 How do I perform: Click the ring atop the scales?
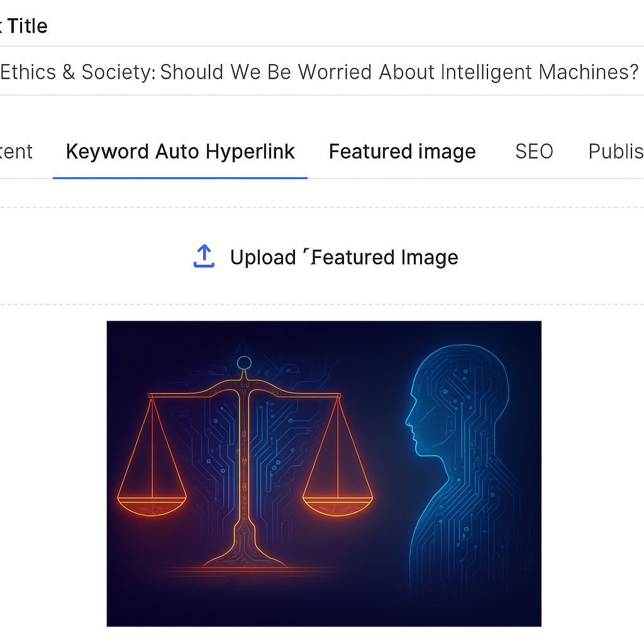(244, 362)
